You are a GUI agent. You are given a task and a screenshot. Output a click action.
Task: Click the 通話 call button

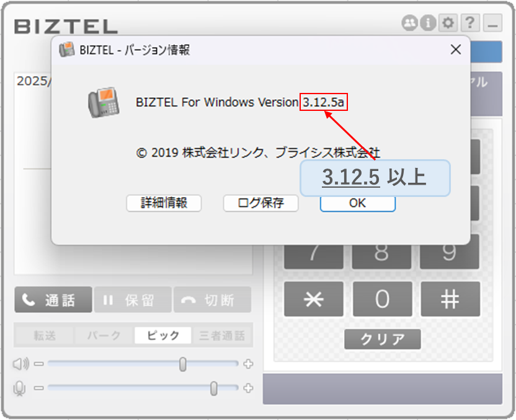(53, 300)
